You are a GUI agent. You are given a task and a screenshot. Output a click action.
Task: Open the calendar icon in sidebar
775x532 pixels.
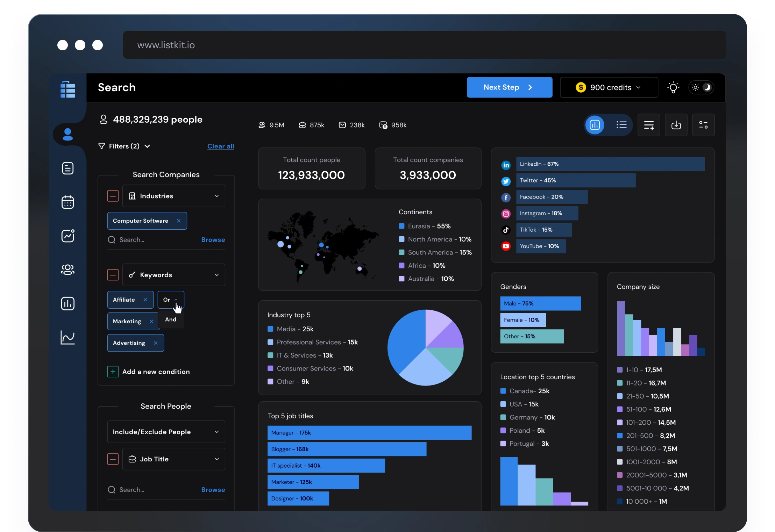[x=67, y=202]
